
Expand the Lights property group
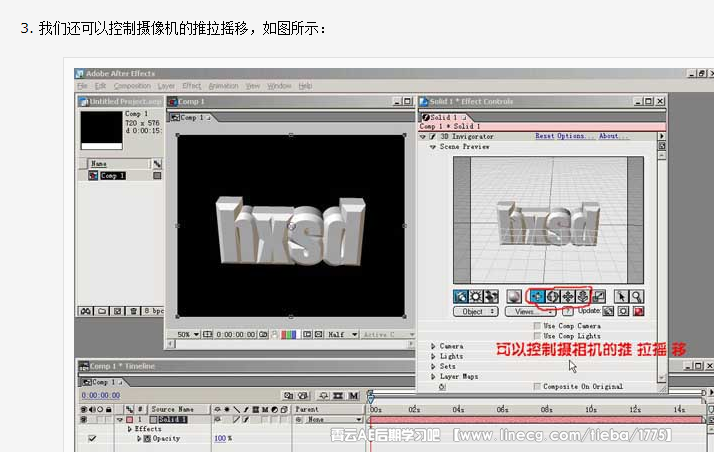(x=433, y=356)
